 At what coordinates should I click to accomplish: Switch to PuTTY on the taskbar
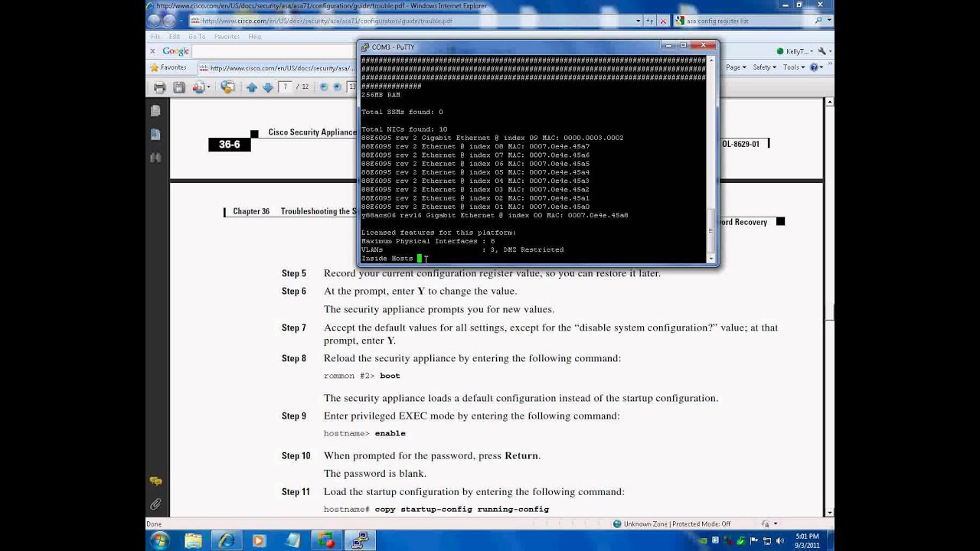[x=360, y=541]
